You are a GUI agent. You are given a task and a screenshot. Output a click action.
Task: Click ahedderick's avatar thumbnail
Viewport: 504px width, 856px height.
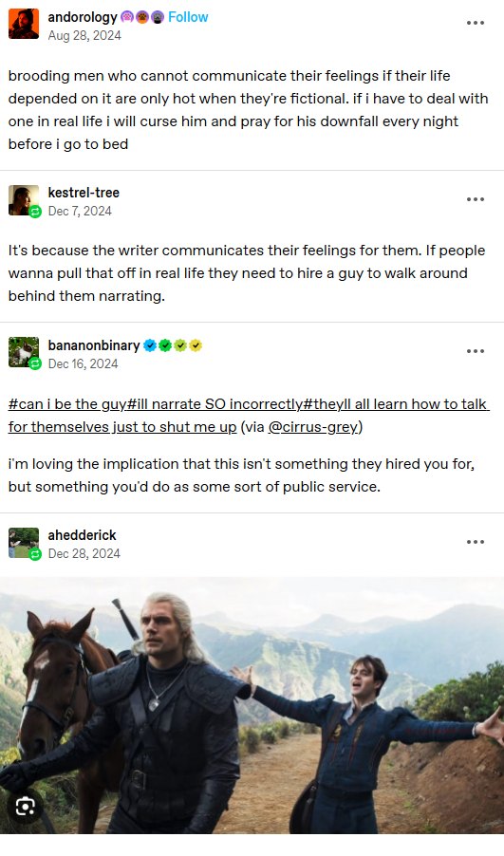tap(24, 542)
